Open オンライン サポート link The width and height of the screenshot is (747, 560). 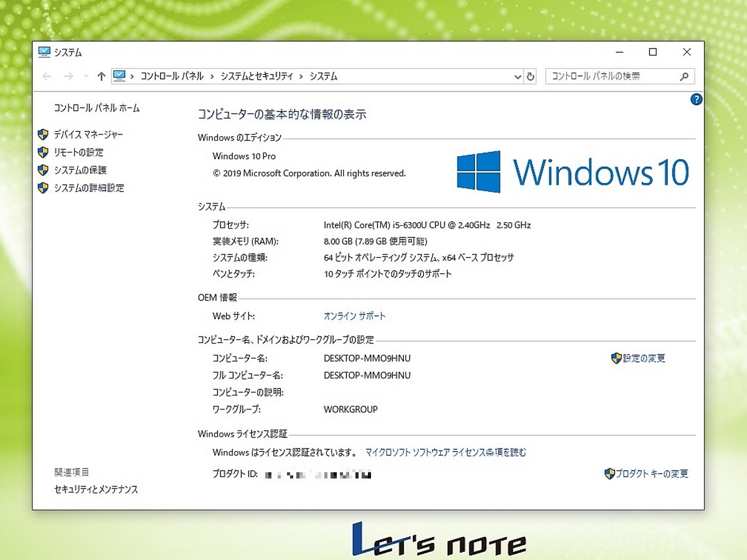coord(355,316)
